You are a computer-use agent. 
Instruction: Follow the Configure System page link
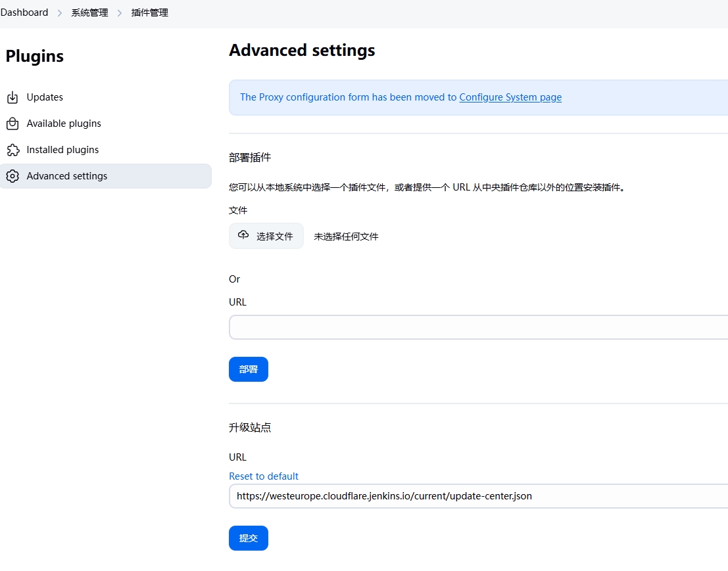click(510, 97)
